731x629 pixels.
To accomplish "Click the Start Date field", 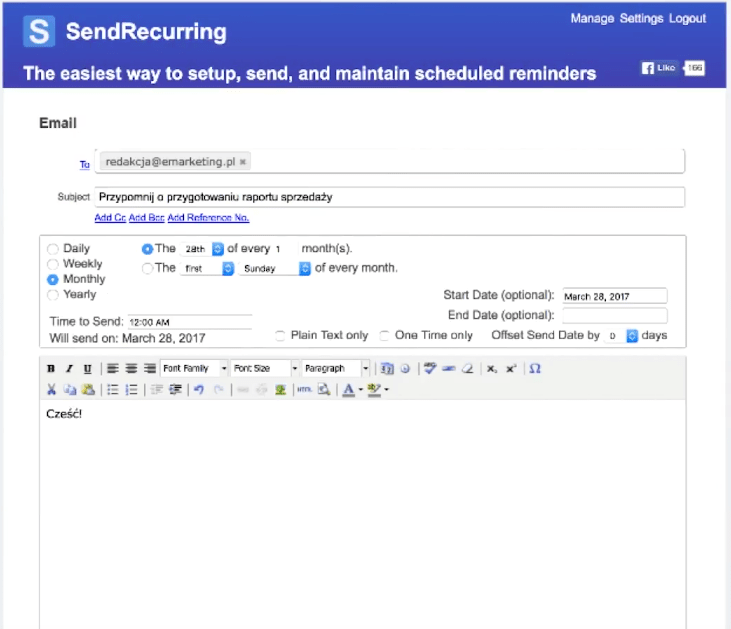I will [x=614, y=296].
